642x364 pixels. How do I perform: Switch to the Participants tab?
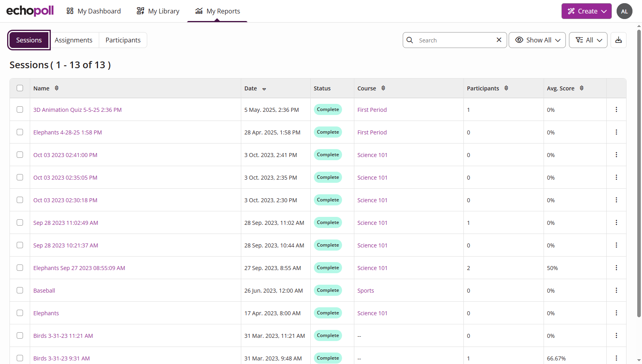point(123,40)
